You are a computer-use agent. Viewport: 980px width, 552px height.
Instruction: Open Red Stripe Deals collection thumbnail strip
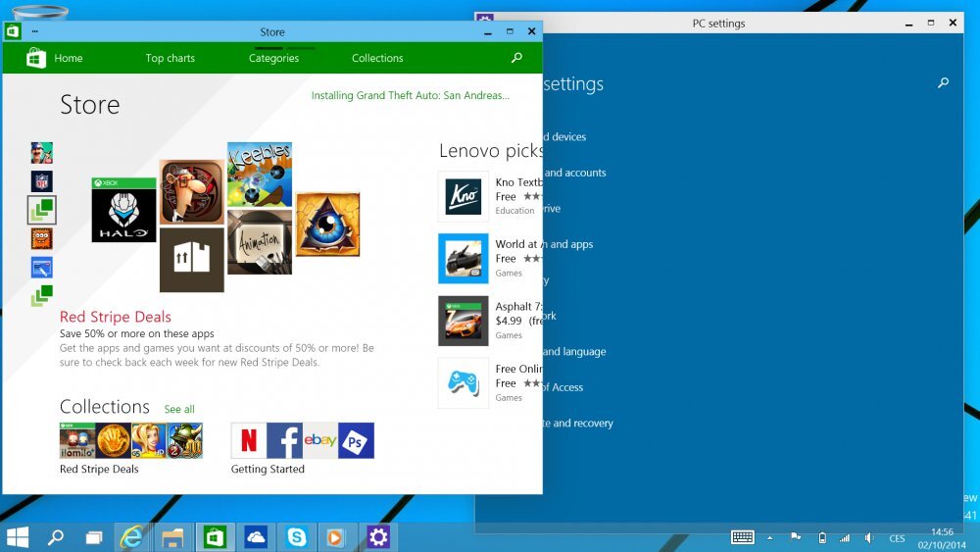coord(131,441)
